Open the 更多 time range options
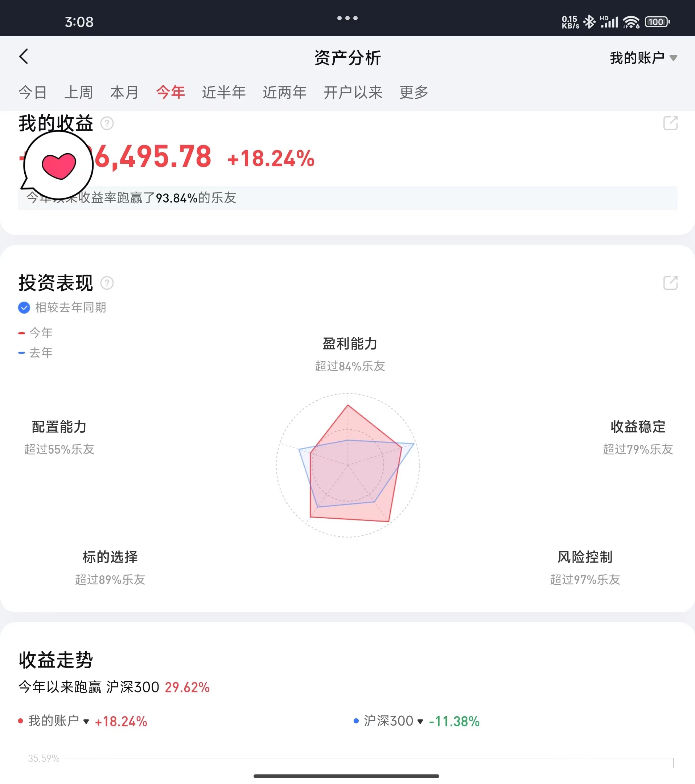Screen dimensions: 695x784 tap(414, 93)
